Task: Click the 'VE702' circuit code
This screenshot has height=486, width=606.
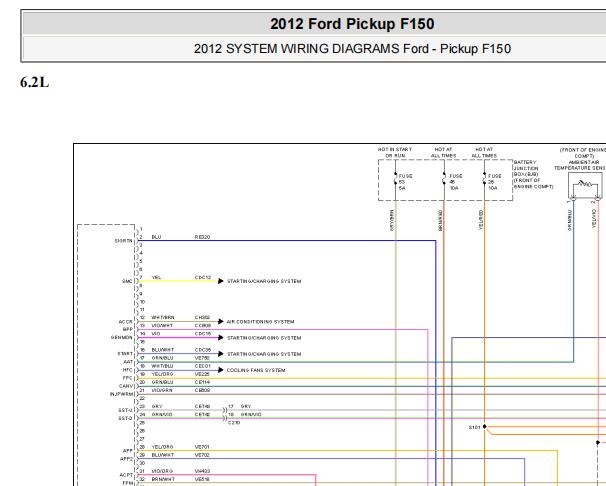Action: 202,455
